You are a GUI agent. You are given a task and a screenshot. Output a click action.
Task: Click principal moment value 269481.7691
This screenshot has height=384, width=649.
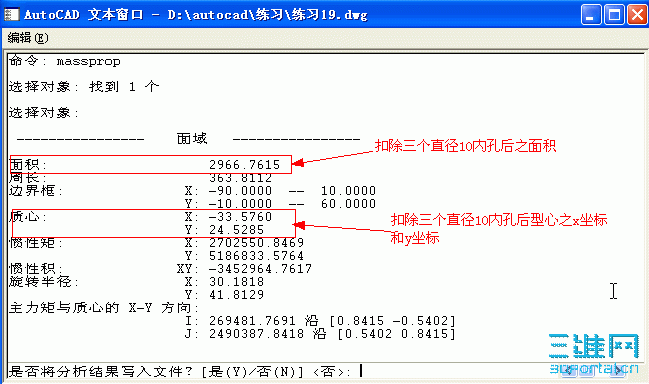coord(252,321)
